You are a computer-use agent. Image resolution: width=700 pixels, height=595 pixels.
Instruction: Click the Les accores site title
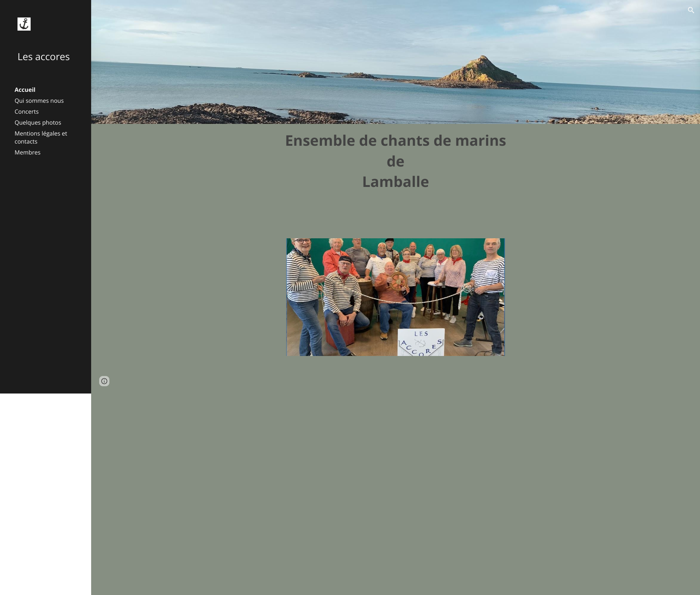43,56
